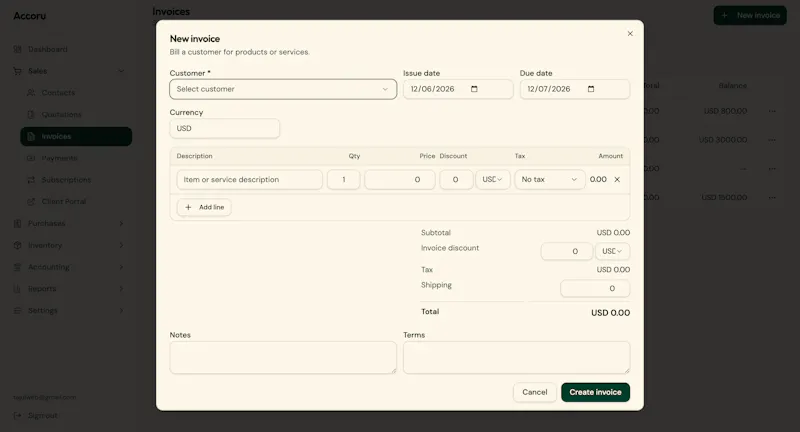Click the Invoices file icon in sidebar
The height and width of the screenshot is (432, 800).
point(31,137)
